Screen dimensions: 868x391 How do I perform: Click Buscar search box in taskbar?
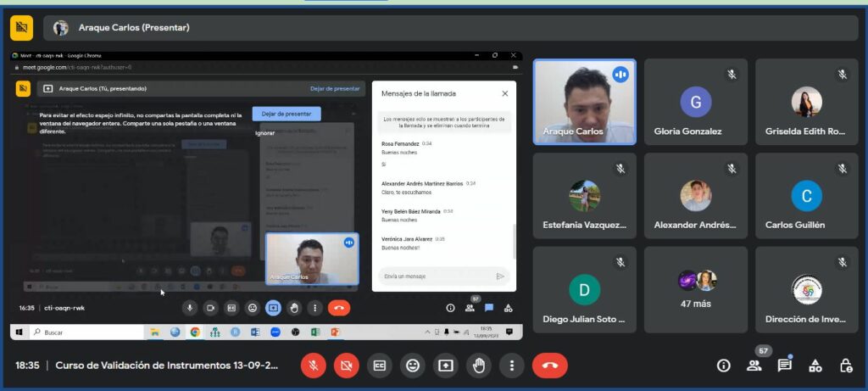(86, 332)
